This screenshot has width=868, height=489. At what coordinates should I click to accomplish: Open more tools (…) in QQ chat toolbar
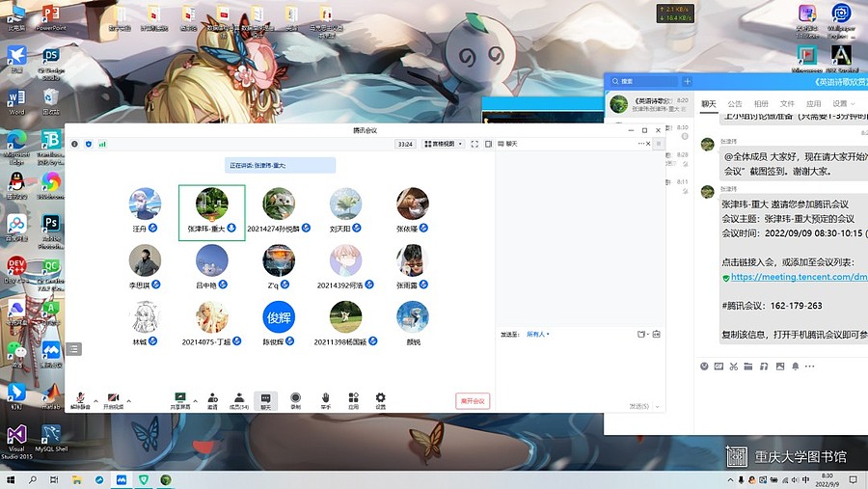click(810, 367)
